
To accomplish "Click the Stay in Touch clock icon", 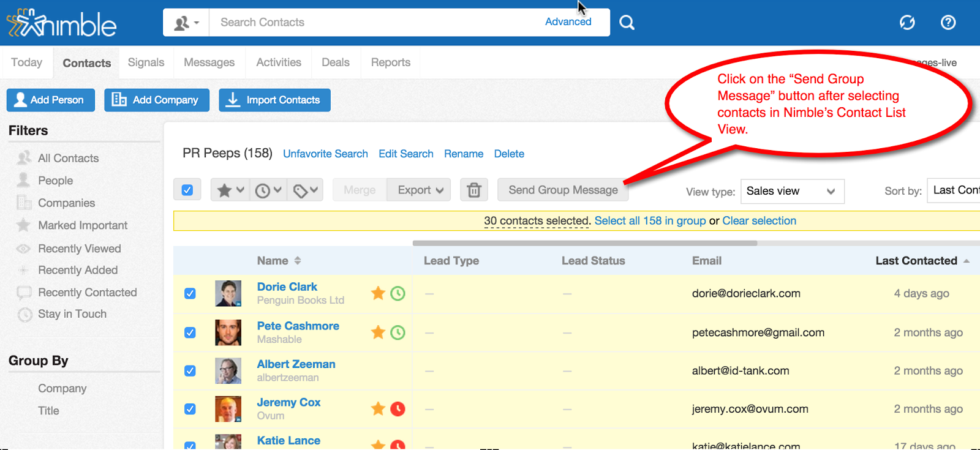I will click(24, 314).
